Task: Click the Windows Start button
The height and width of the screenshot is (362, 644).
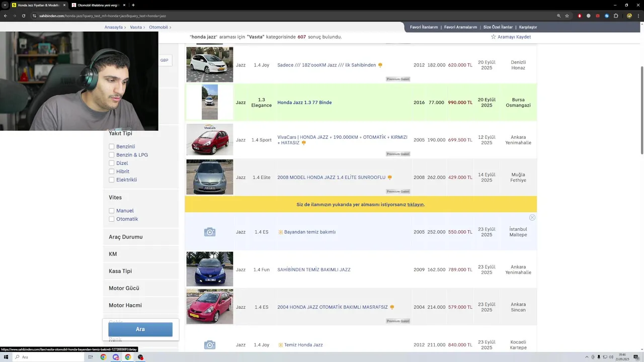Action: click(6, 357)
